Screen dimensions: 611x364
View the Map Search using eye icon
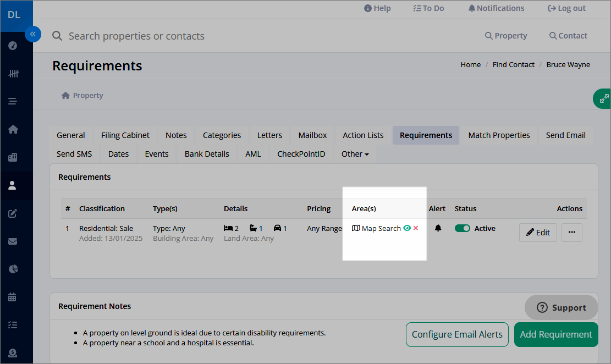coord(407,228)
